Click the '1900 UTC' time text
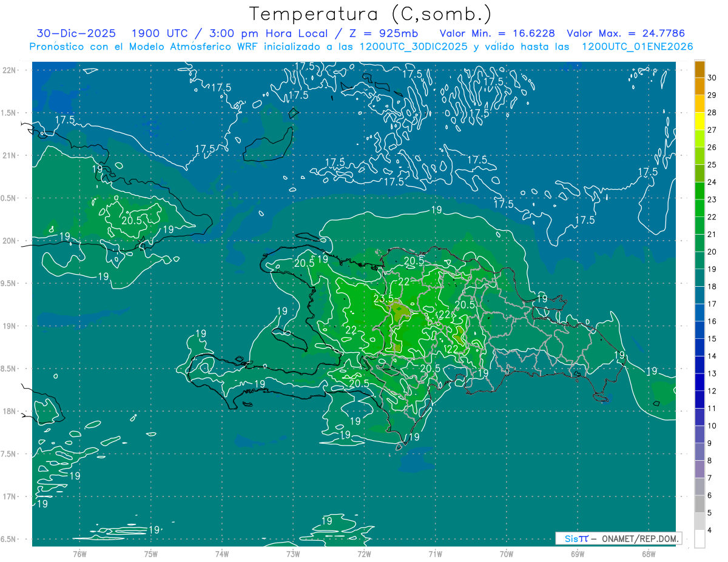Screen dimensions: 728x562 (x=158, y=33)
